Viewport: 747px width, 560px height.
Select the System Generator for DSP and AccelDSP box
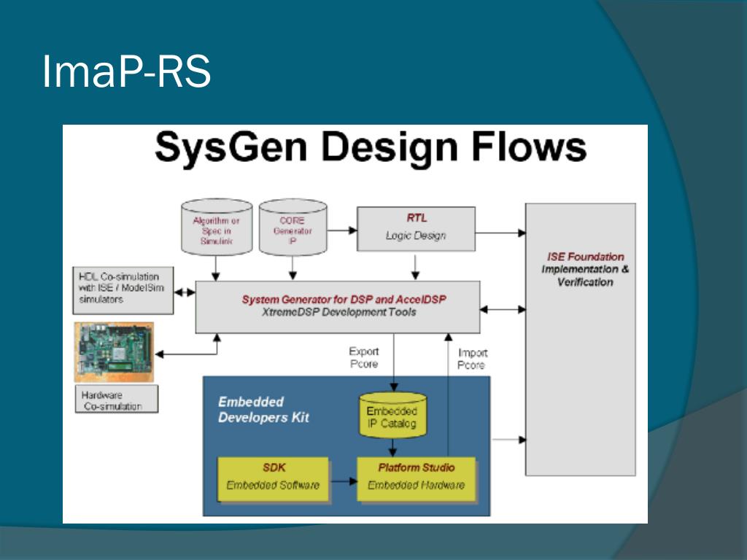[x=338, y=307]
